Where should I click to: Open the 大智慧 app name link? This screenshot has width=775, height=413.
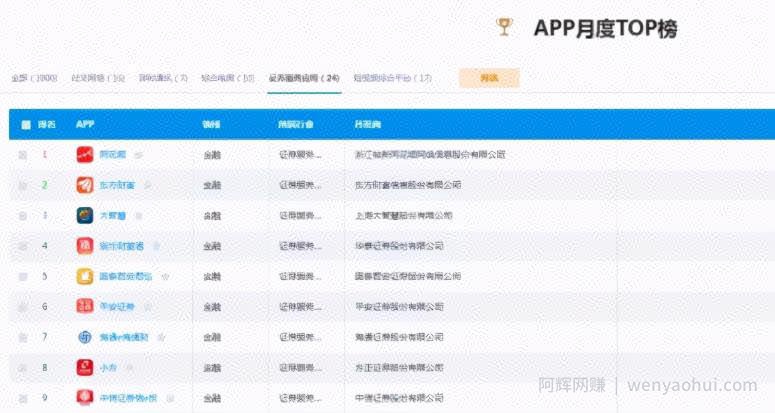(x=113, y=215)
